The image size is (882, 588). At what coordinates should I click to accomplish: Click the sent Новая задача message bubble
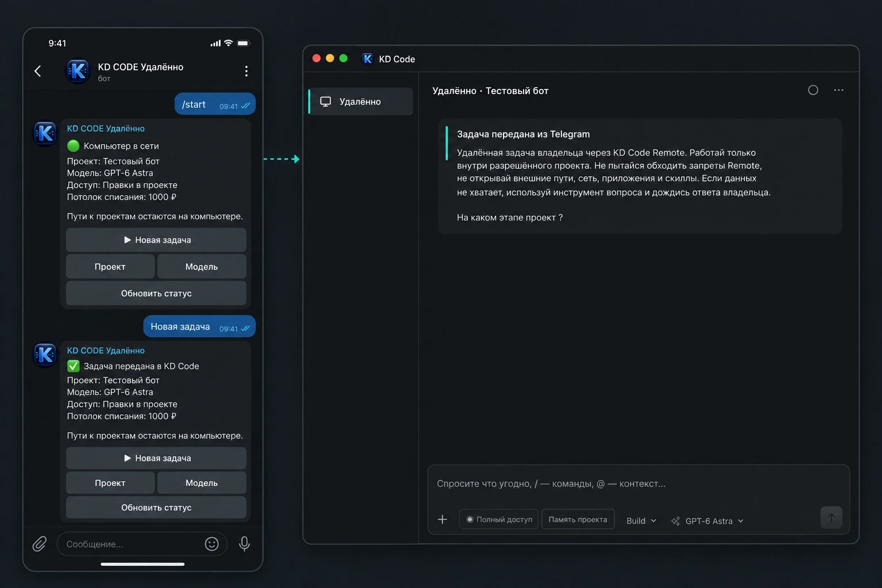point(199,326)
